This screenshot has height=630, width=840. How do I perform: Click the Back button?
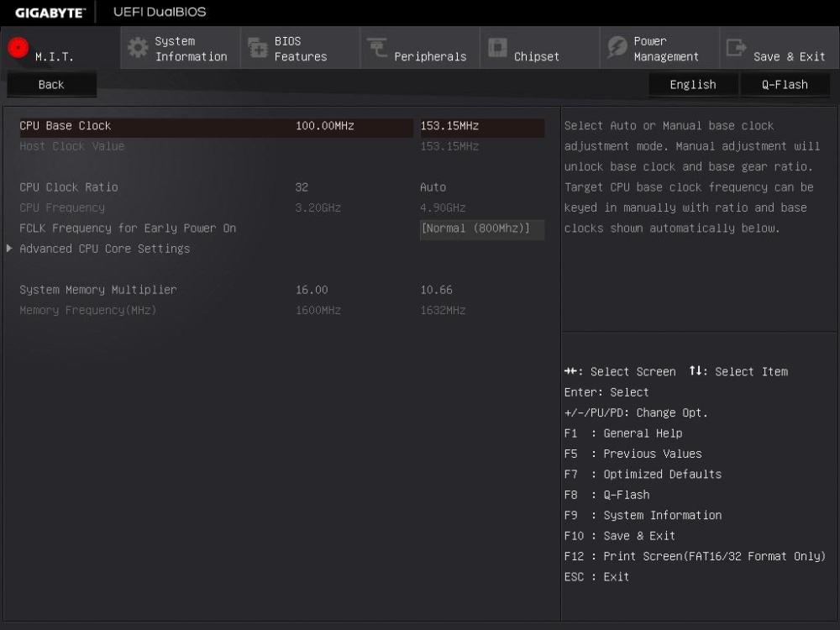pos(50,84)
